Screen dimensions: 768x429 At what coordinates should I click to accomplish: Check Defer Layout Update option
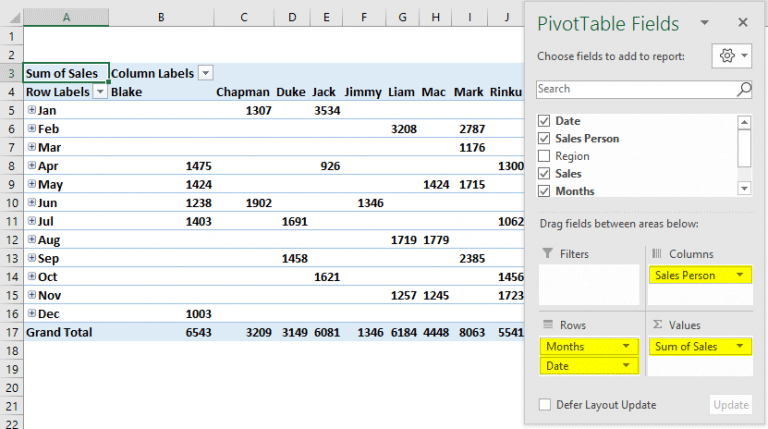pos(544,405)
